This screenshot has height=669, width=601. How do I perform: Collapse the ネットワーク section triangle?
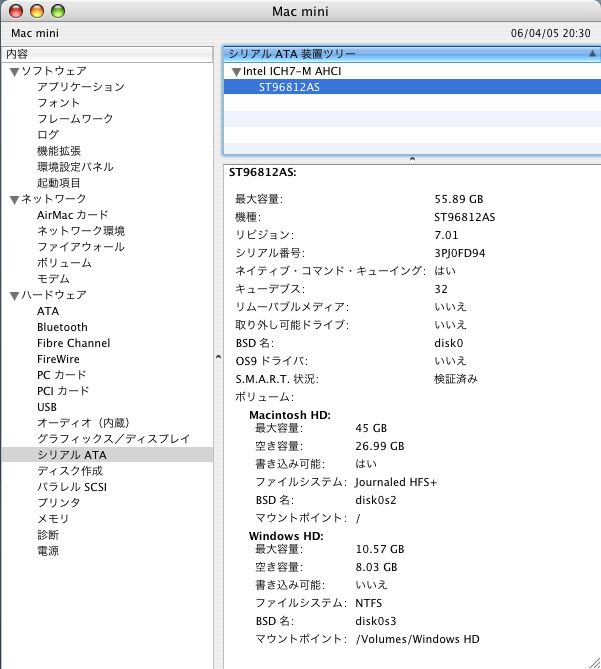pyautogui.click(x=14, y=200)
